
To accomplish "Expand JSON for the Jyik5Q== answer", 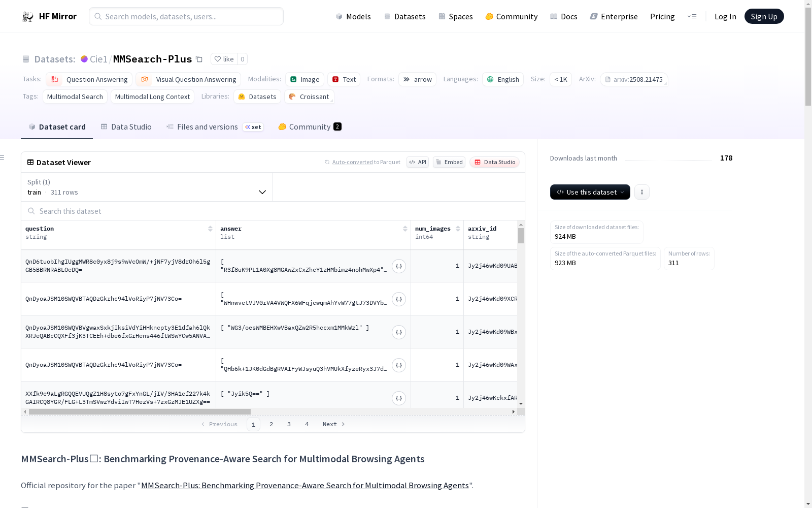I will click(399, 398).
